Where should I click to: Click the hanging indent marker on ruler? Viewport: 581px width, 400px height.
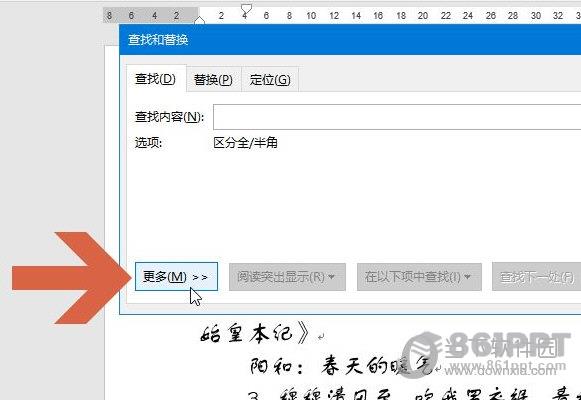click(x=199, y=20)
